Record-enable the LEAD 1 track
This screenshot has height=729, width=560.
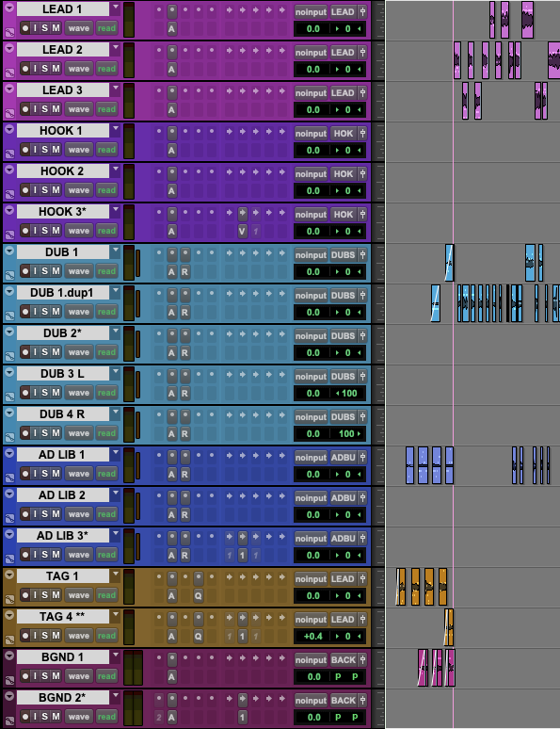coord(25,28)
